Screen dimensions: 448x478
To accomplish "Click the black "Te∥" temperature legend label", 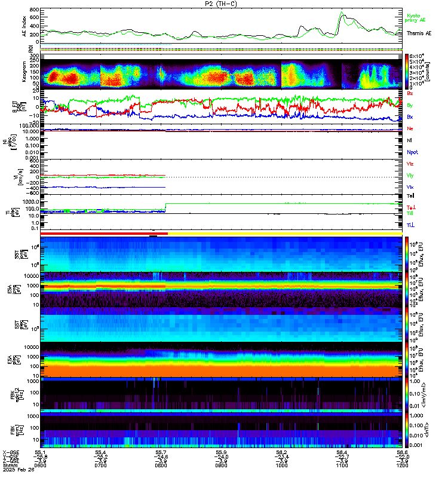I will (x=410, y=196).
